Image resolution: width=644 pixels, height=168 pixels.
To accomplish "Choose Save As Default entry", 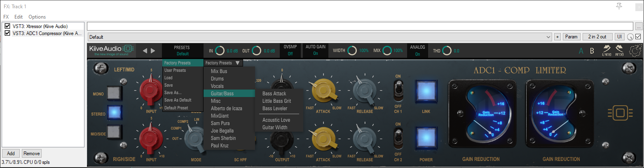I will click(183, 100).
